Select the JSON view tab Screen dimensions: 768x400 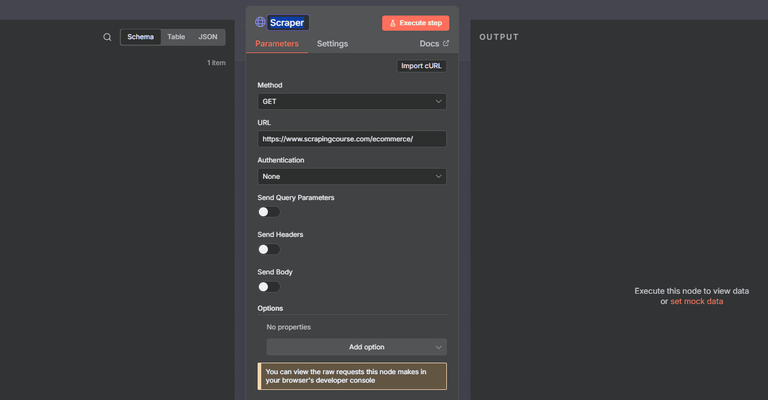click(x=208, y=37)
